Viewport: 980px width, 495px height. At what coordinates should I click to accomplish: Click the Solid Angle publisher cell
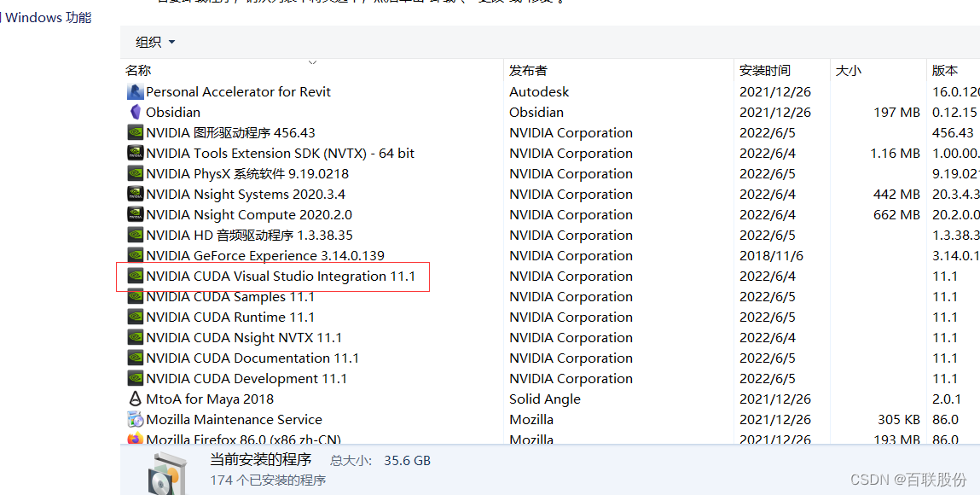(x=544, y=399)
